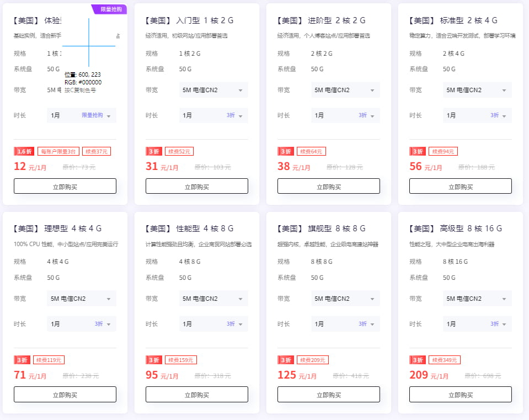The height and width of the screenshot is (420, 529).
Task: Click 立即购买 on 理想型 card
Action: 65,395
